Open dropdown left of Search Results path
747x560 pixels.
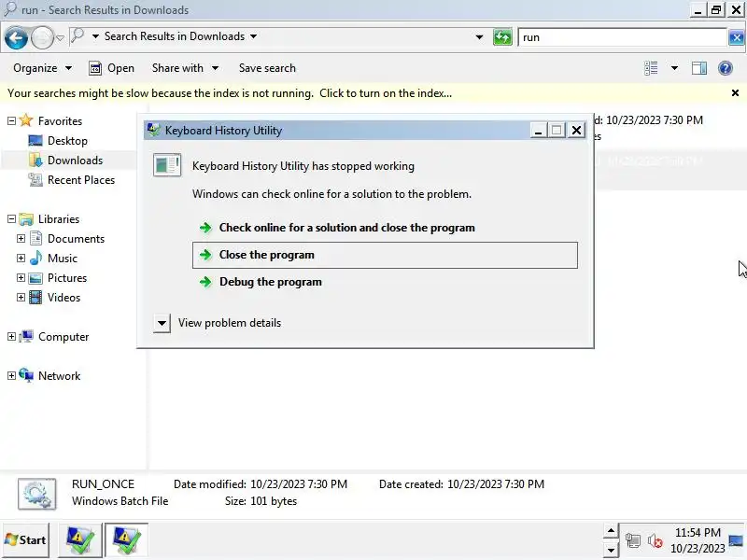pos(95,36)
